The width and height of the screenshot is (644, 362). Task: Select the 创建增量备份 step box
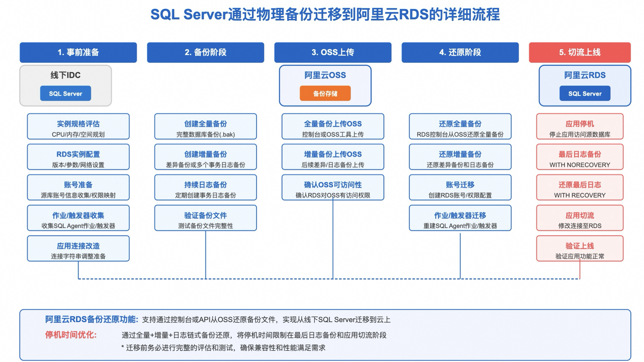click(x=206, y=157)
